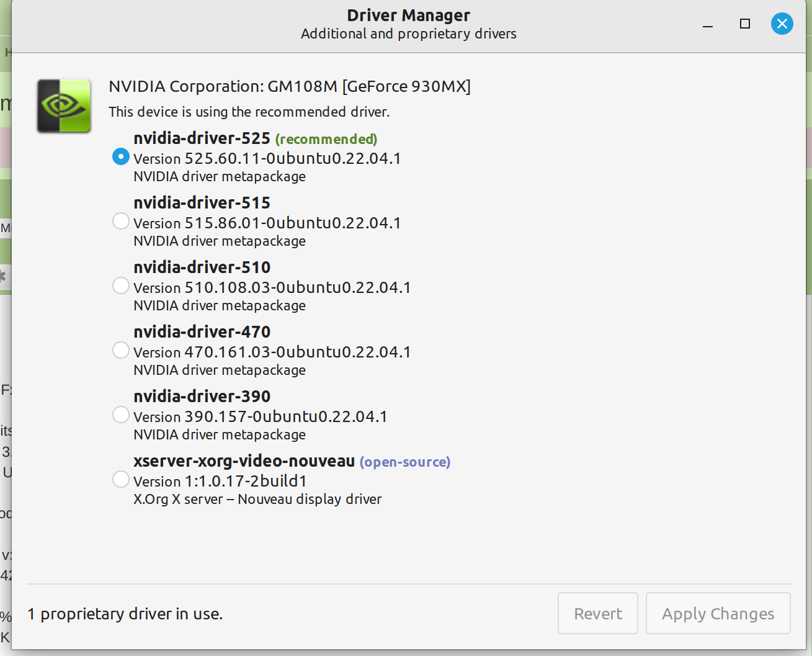Choose the nvidia-driver-510 radio option
Viewport: 812px width, 656px height.
(x=121, y=285)
